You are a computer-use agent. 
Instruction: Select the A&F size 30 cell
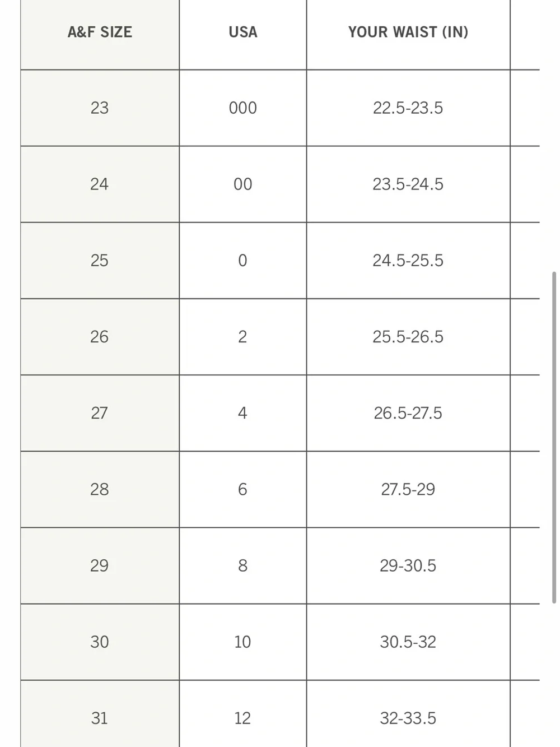coord(100,642)
